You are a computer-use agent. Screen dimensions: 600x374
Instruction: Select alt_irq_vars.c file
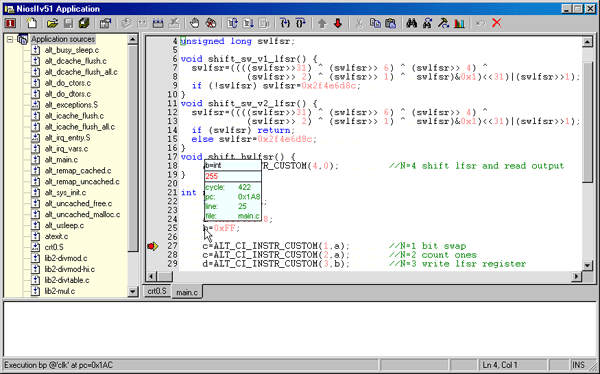click(66, 149)
